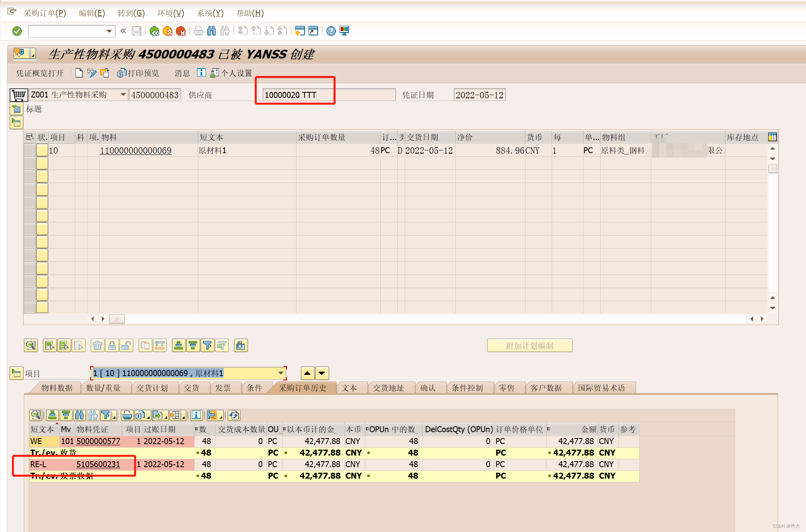Viewport: 806px width, 532px height.
Task: Click the Delete item trash icon
Action: pyautogui.click(x=97, y=345)
